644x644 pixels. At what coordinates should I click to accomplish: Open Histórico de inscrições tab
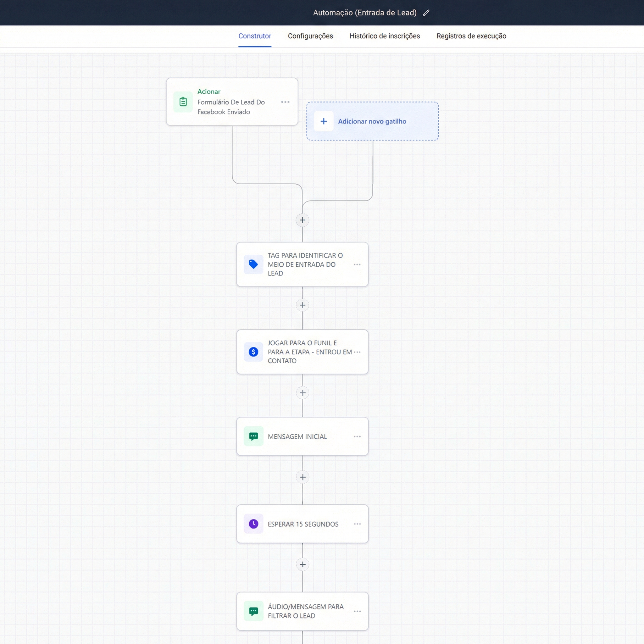click(x=384, y=36)
